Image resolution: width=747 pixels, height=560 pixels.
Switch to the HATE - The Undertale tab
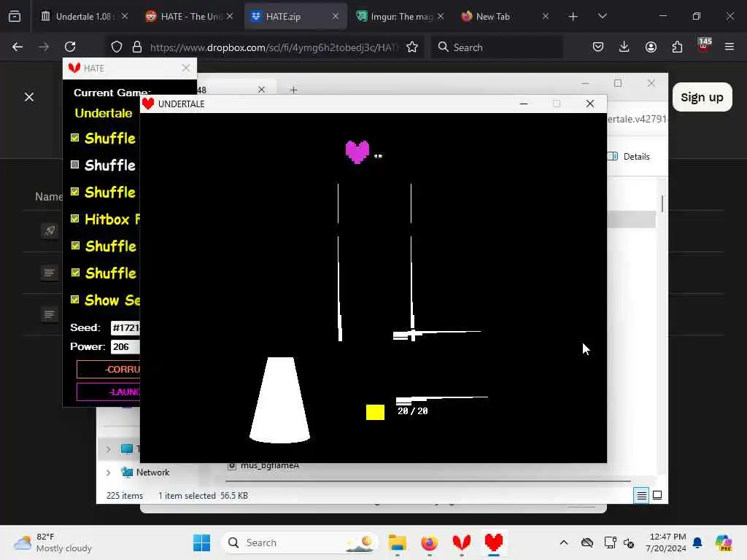pyautogui.click(x=189, y=17)
